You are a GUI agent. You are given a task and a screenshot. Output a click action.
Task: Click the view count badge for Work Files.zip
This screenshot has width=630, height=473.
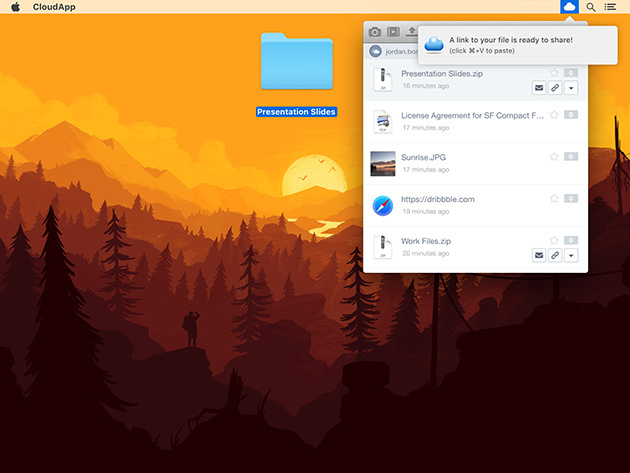click(x=571, y=240)
